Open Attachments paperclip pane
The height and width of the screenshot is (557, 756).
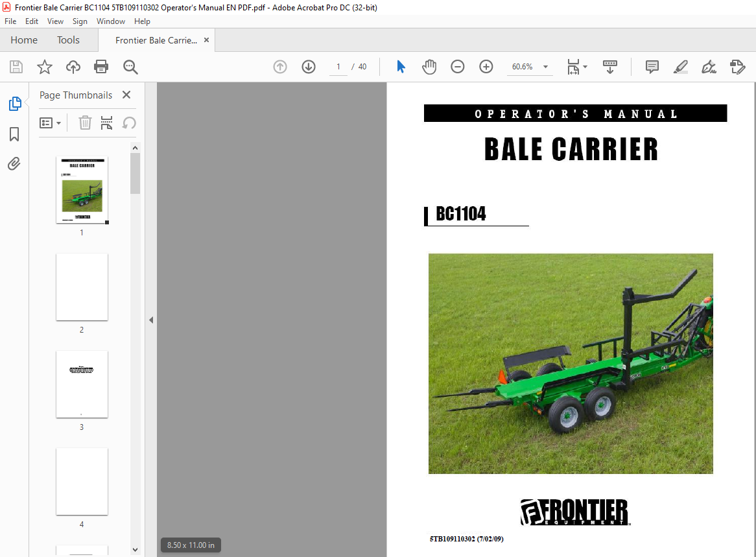(14, 164)
